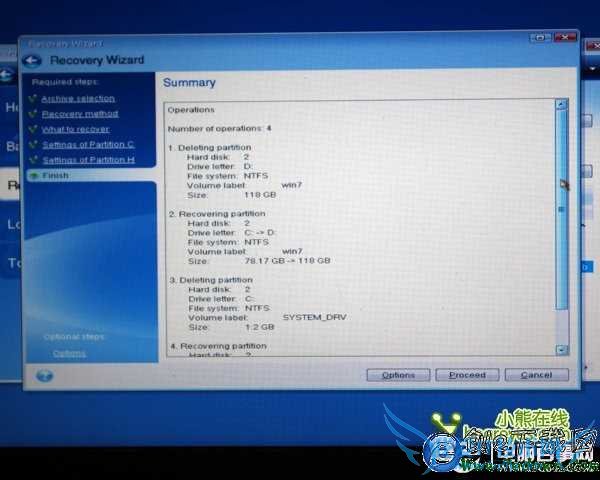600x480 pixels.
Task: Open the help icon at bottom left
Action: click(44, 376)
